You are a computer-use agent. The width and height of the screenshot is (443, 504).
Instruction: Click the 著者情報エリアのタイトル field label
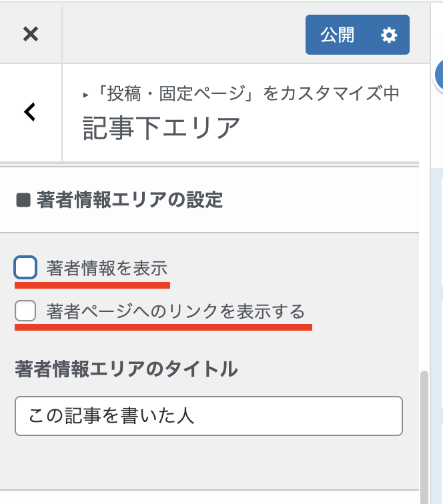(x=126, y=369)
